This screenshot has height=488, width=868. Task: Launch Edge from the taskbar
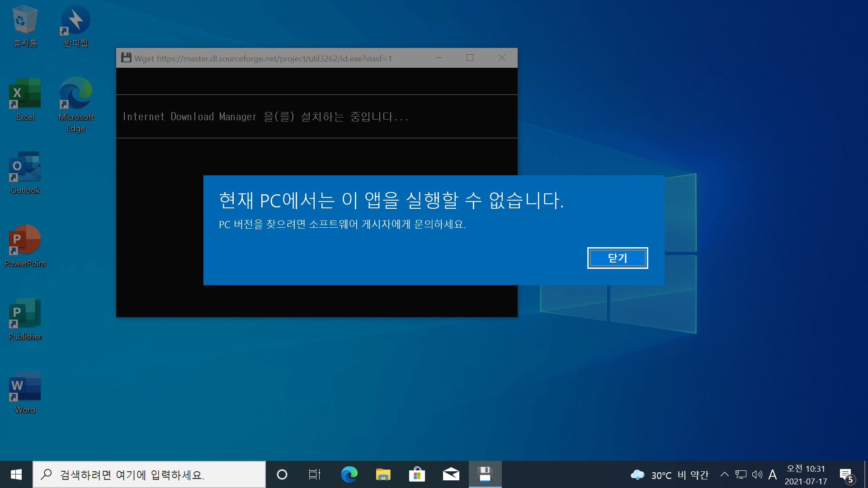(x=349, y=474)
